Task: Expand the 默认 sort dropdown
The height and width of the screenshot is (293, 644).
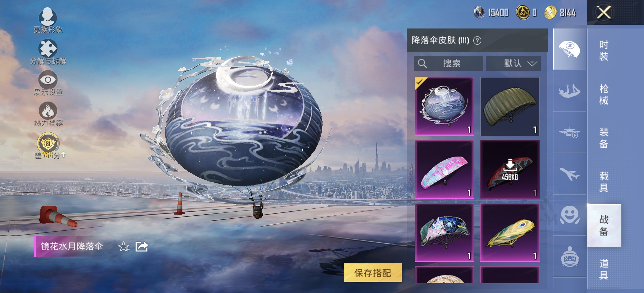Action: point(513,63)
